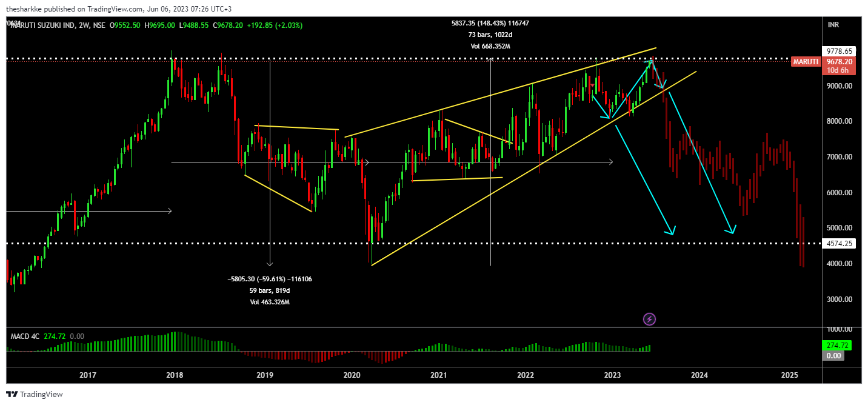Click the 73 bars, 1022d measurement text

point(490,35)
